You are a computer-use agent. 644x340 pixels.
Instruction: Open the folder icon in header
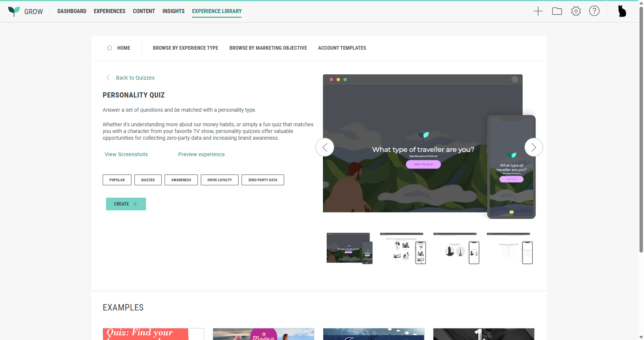557,11
